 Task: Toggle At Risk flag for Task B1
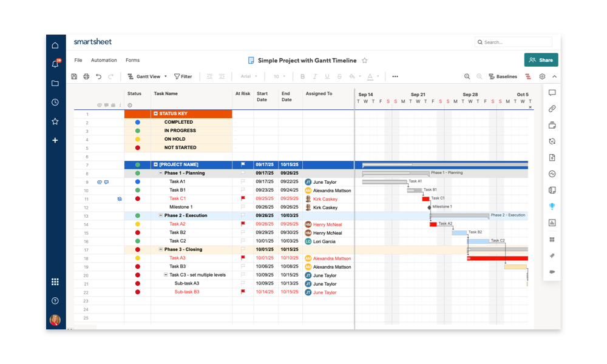click(243, 190)
